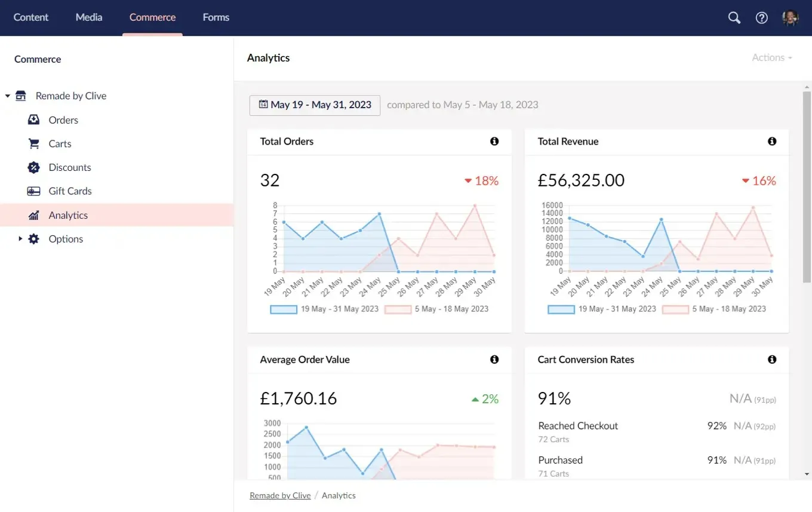Switch to the Content section
Viewport: 812px width, 512px height.
[x=31, y=17]
